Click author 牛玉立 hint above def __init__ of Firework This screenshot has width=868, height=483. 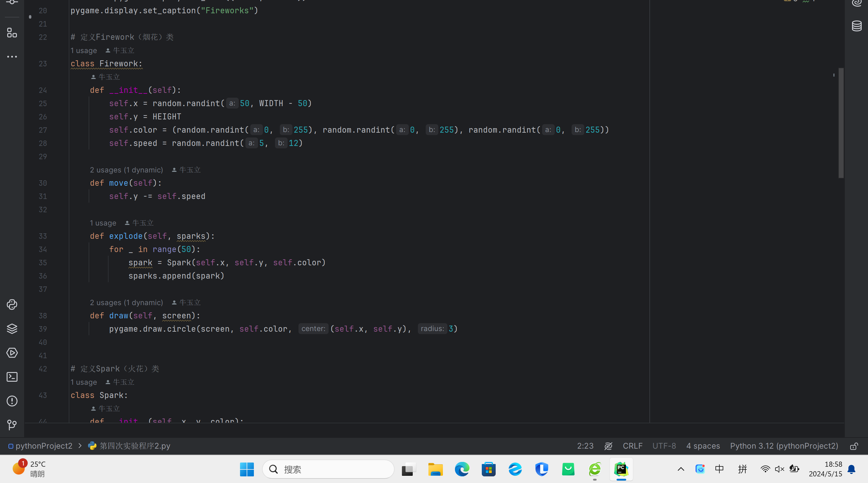(x=106, y=77)
